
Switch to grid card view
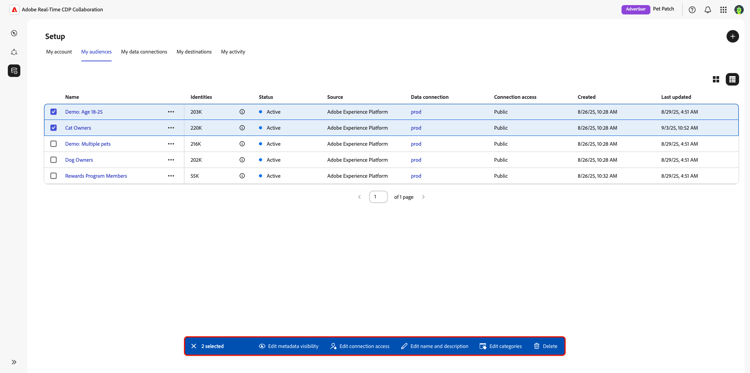(x=716, y=79)
